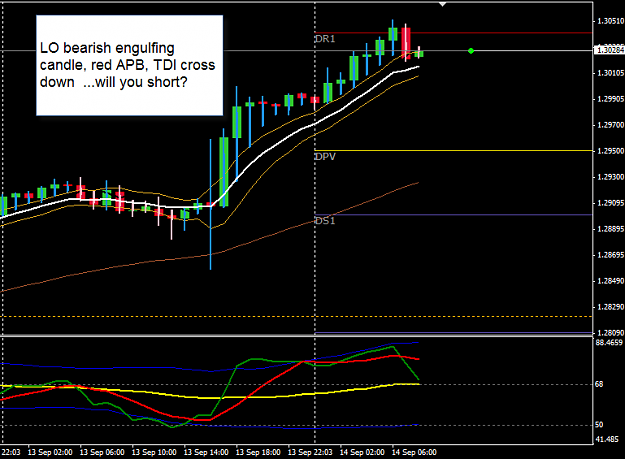This screenshot has height=459, width=625.
Task: Click the green dot on current price line
Action: (x=471, y=51)
